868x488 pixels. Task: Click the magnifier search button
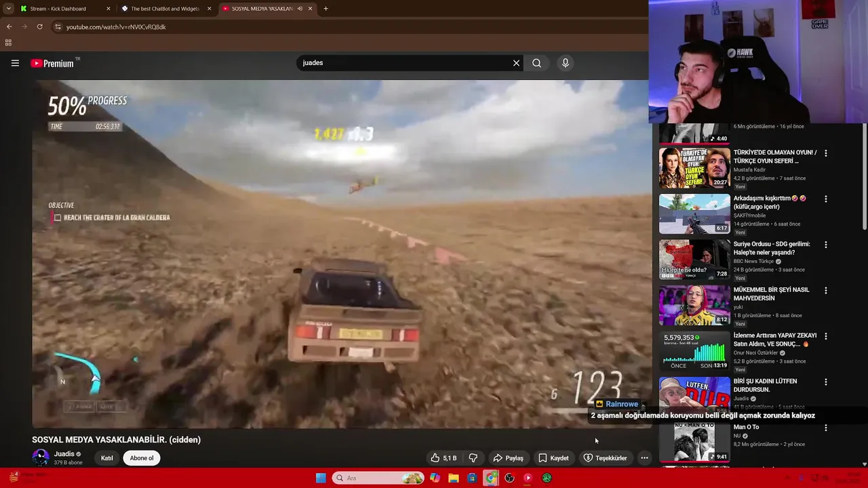coord(536,63)
